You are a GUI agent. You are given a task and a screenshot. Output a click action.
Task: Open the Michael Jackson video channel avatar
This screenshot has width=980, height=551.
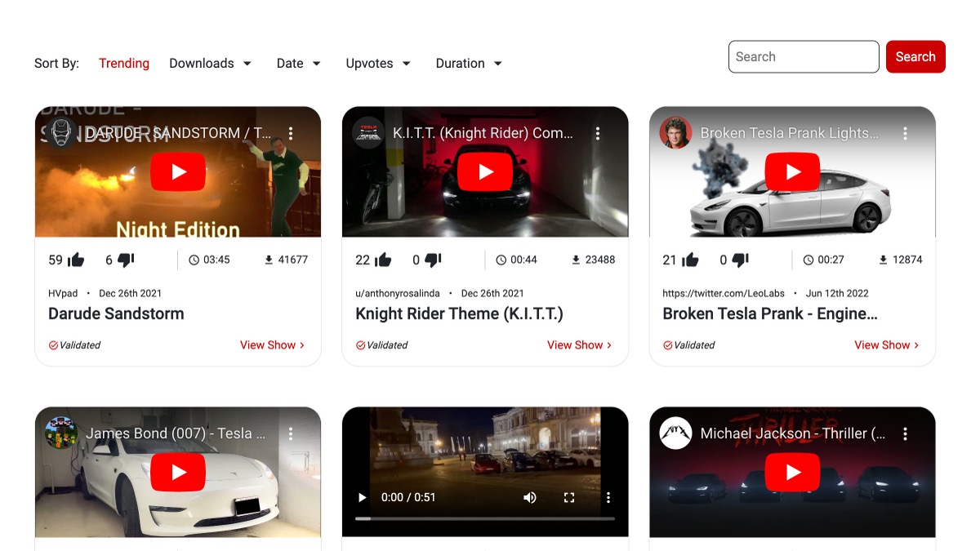675,433
